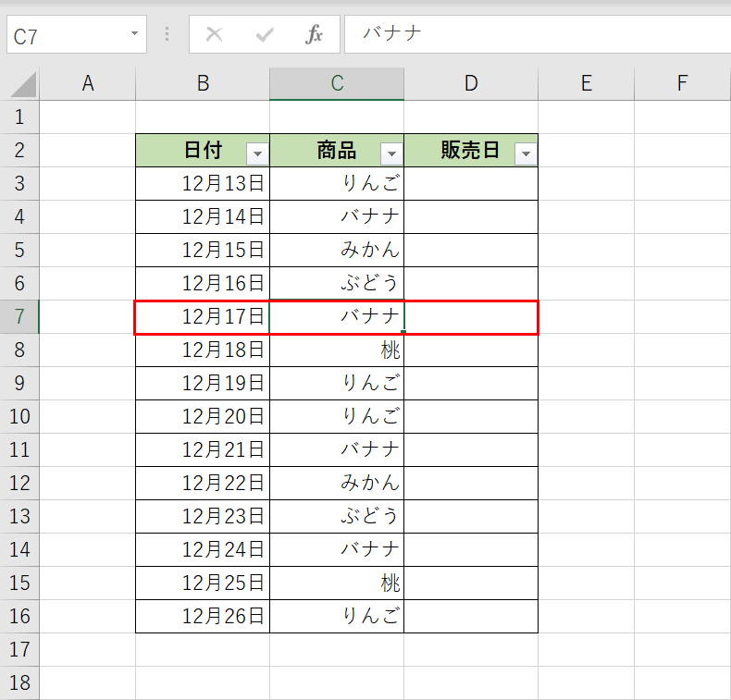Click the Insert Function fx icon
Image resolution: width=731 pixels, height=700 pixels.
314,35
